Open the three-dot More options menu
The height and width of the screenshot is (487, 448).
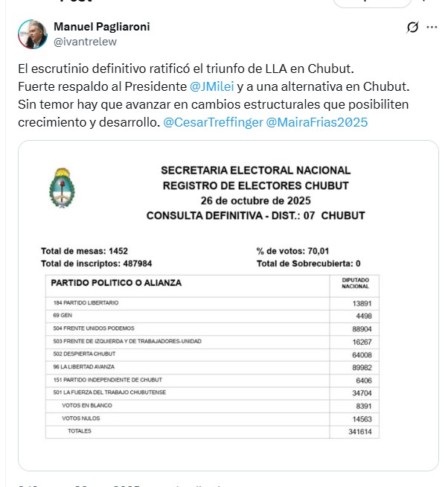pyautogui.click(x=432, y=28)
